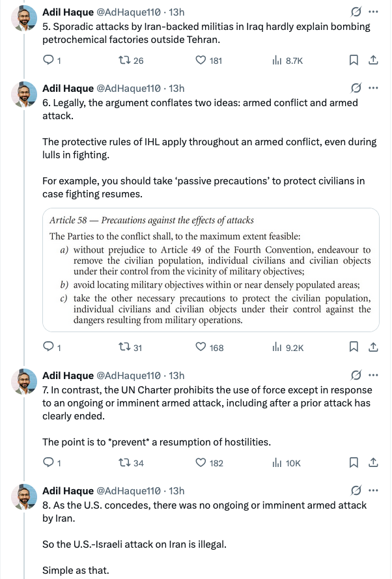
Task: Share tweet 5 via share icon
Action: tap(373, 61)
